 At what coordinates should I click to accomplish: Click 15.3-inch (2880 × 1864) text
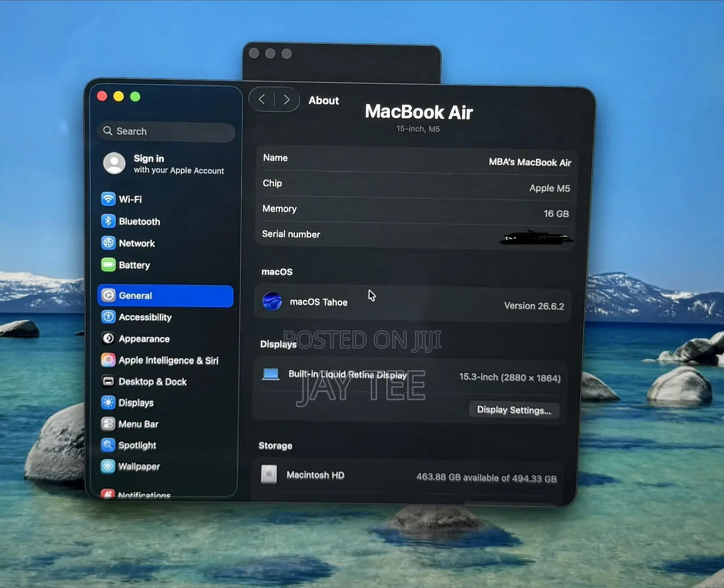(510, 377)
